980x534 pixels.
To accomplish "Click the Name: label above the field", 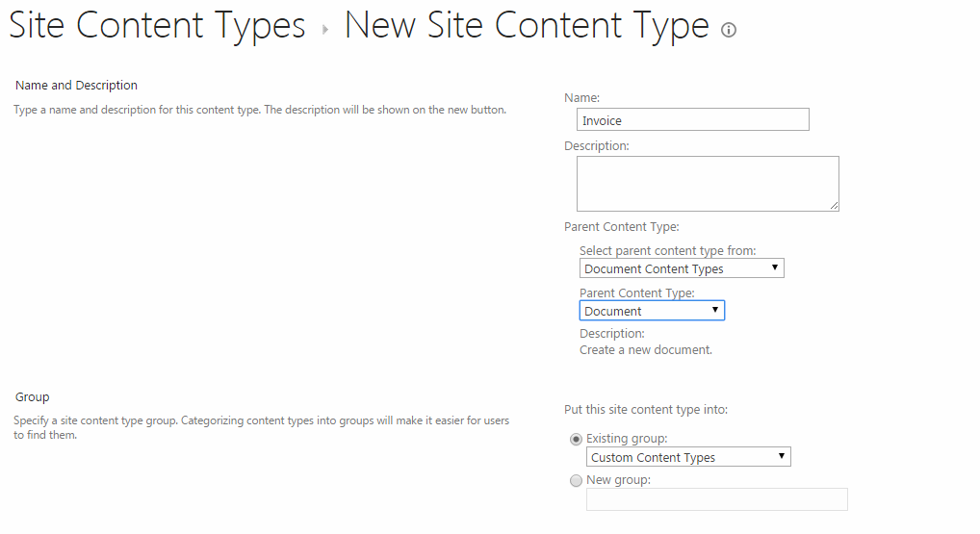I will 581,98.
